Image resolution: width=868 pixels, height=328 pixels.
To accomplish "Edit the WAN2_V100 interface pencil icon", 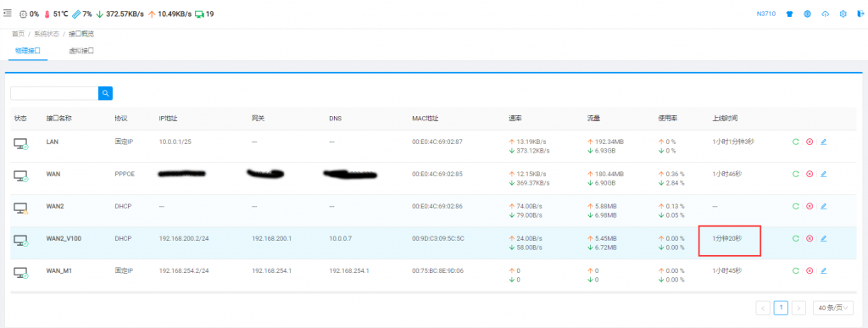I will coord(823,238).
